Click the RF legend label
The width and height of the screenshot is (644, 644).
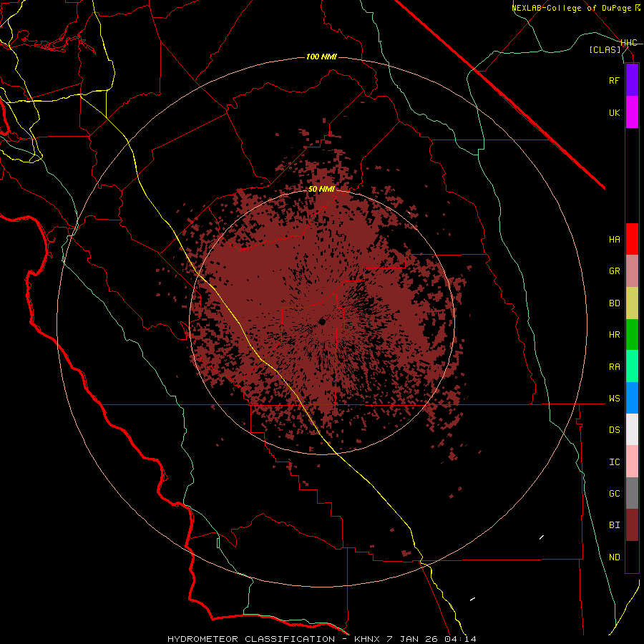point(614,80)
